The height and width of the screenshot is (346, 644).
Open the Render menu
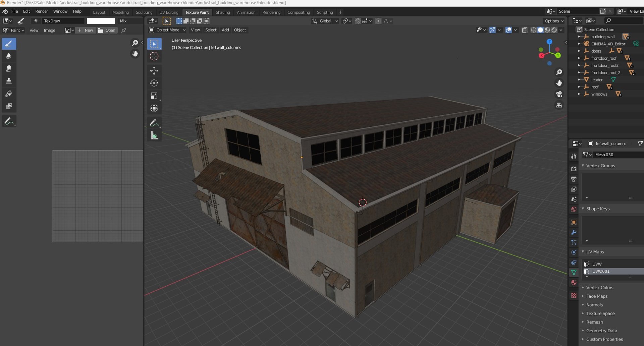[x=42, y=11]
